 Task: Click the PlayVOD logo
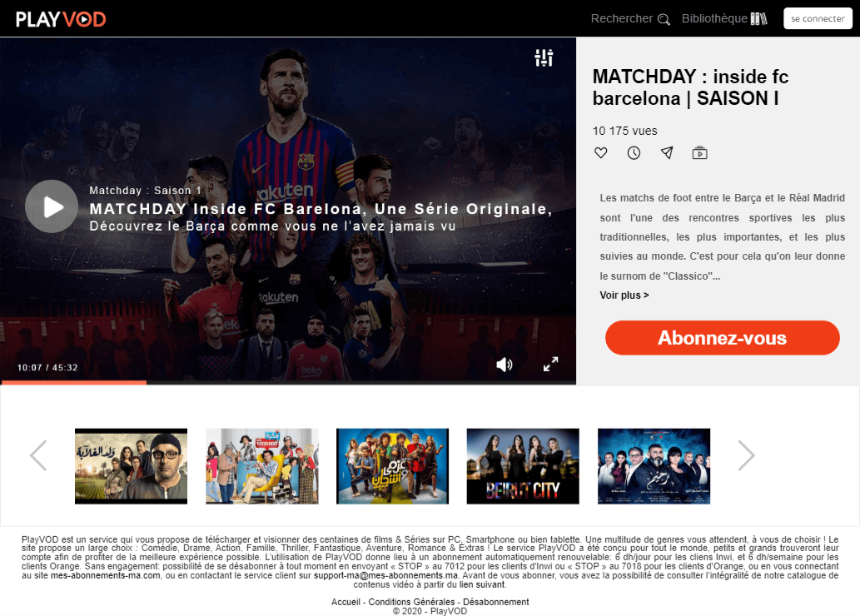(x=60, y=19)
